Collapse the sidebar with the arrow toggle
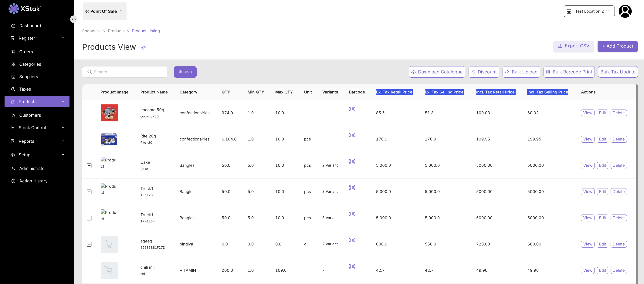This screenshot has width=644, height=284. (x=74, y=19)
